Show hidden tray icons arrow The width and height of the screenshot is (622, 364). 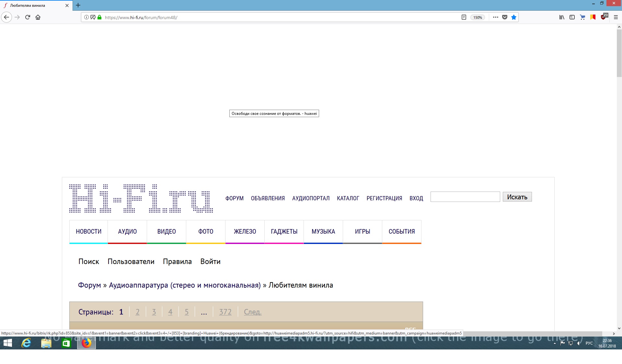(555, 343)
